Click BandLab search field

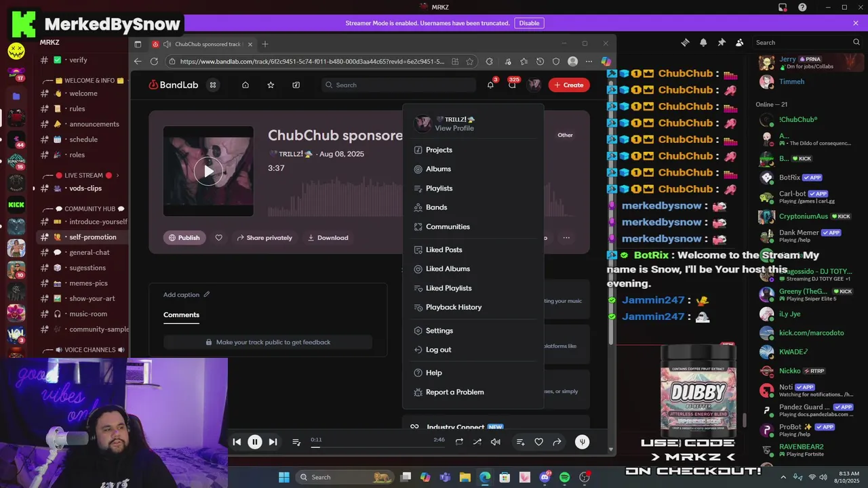tap(399, 85)
